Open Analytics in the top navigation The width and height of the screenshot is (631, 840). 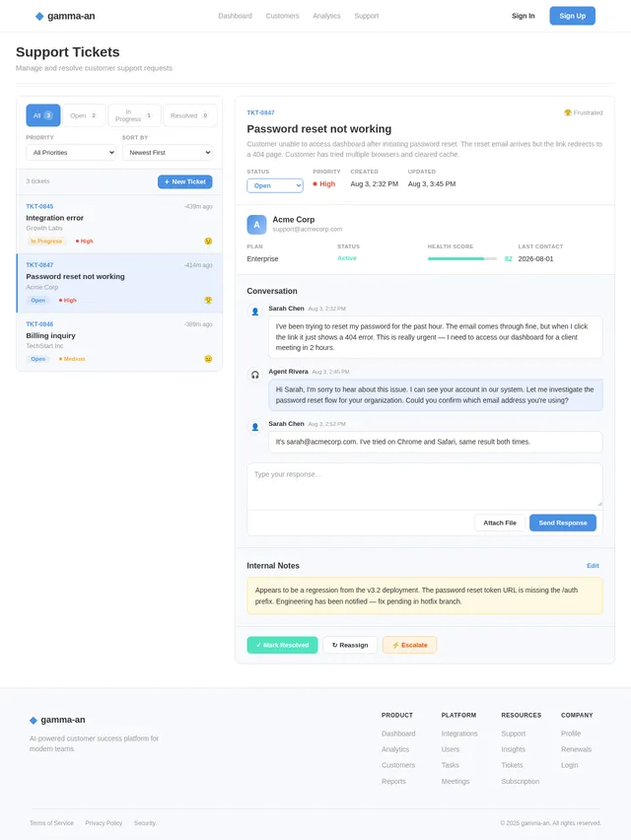point(326,16)
